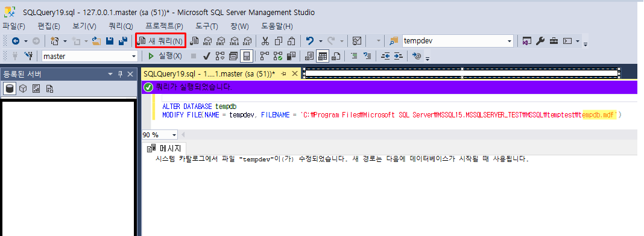Open a new DAX query
This screenshot has height=236, width=644.
pos(247,41)
